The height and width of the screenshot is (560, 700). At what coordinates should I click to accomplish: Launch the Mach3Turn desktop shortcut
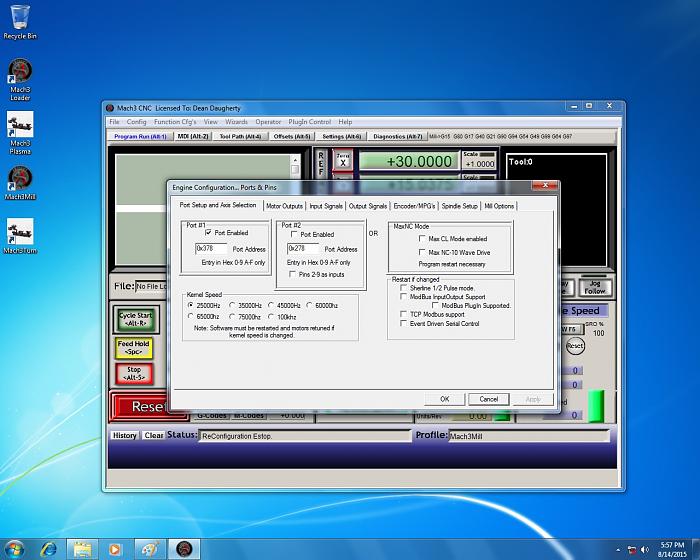point(20,237)
